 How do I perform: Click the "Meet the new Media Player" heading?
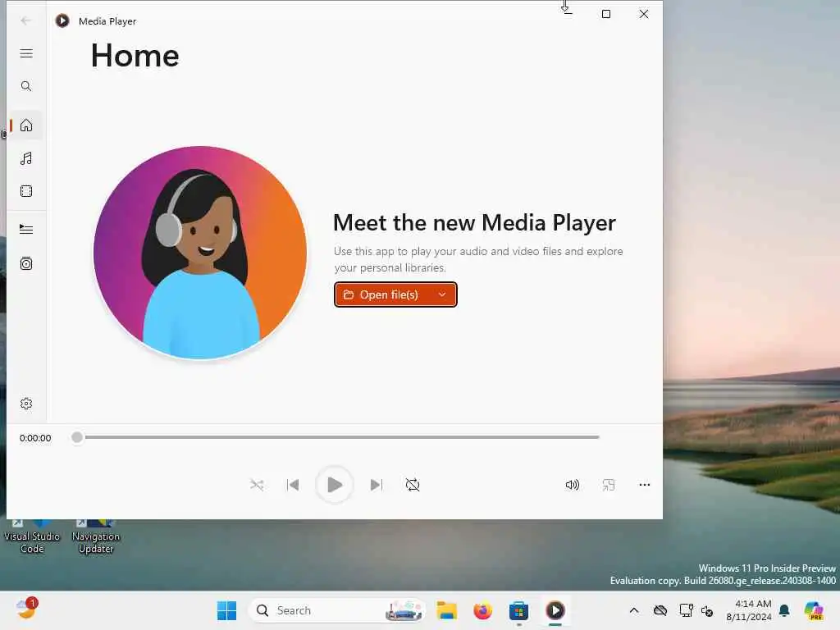pos(474,223)
